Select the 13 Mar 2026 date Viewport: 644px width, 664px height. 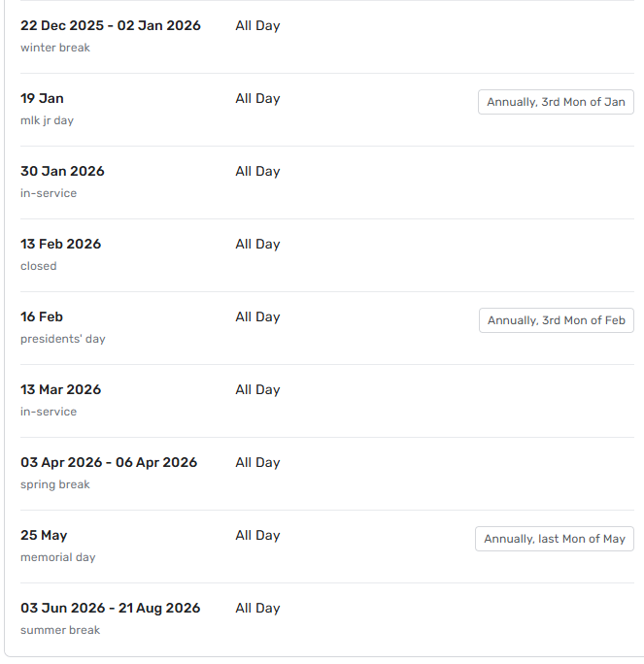(60, 390)
